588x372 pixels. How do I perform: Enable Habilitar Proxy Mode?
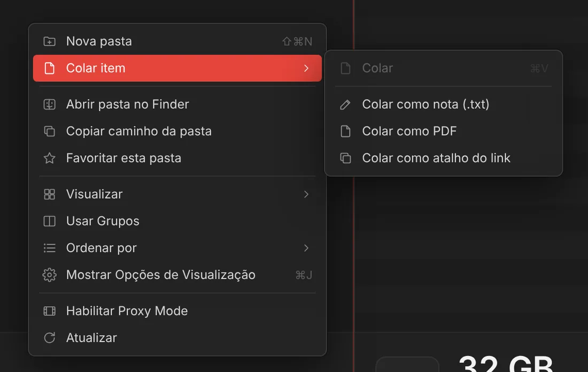click(177, 311)
